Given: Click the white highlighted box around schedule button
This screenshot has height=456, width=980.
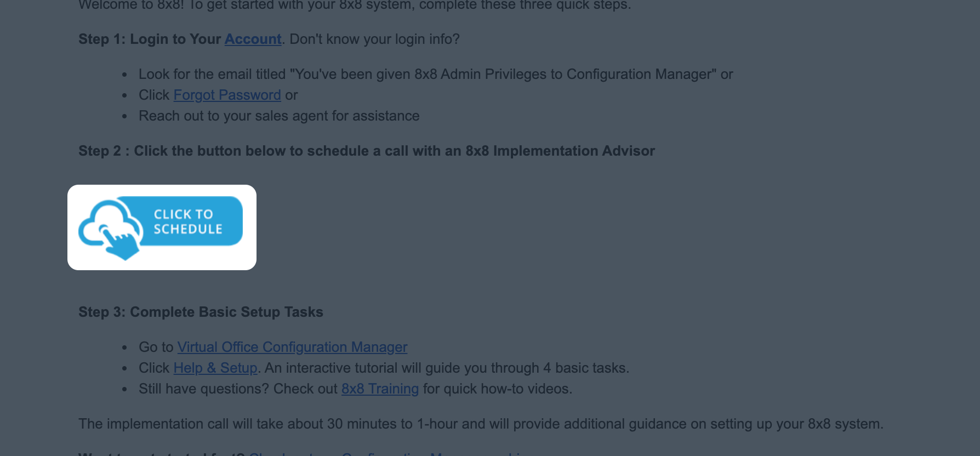Looking at the screenshot, I should (x=162, y=227).
